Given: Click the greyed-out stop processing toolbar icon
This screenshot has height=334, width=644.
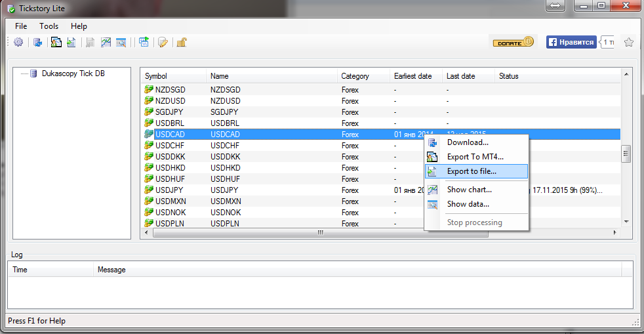Looking at the screenshot, I should coord(91,42).
